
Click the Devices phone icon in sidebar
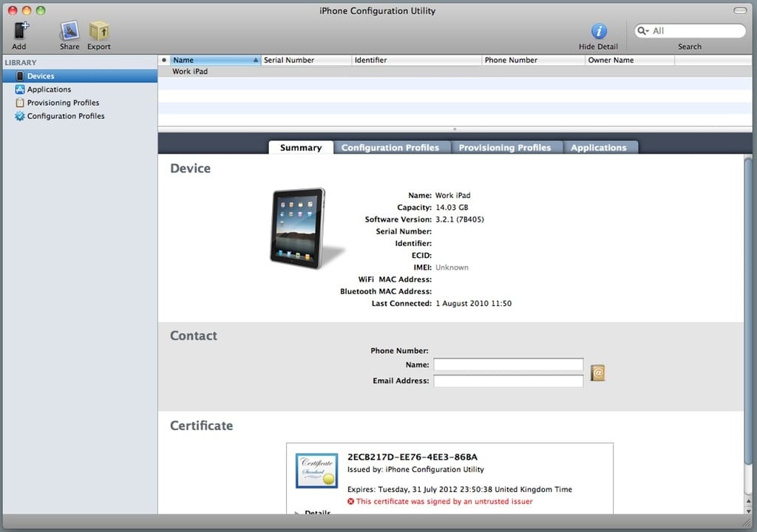coord(20,76)
